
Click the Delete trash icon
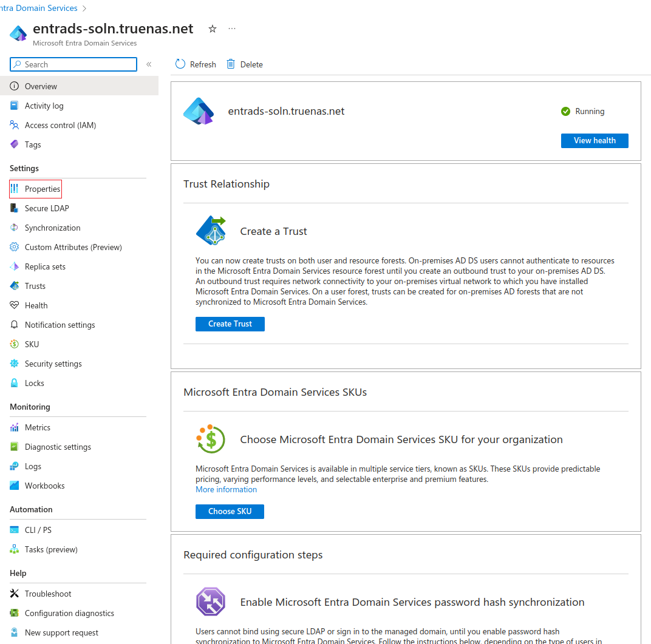coord(231,64)
